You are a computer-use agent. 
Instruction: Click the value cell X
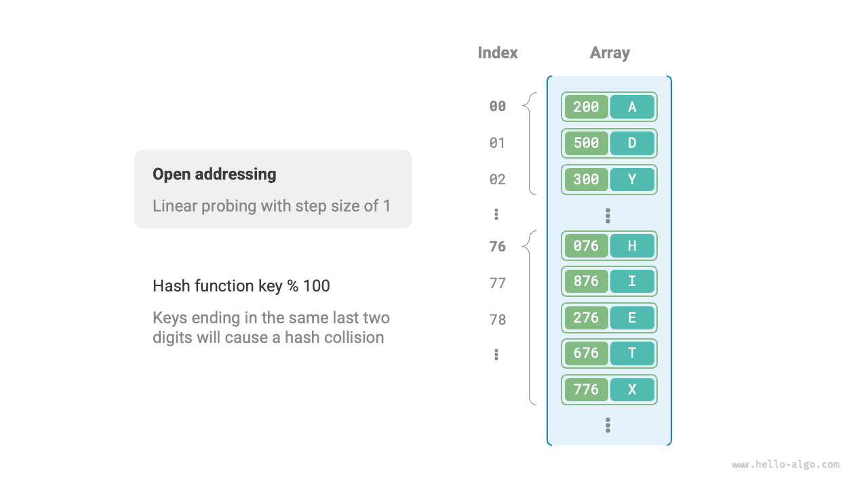point(632,390)
